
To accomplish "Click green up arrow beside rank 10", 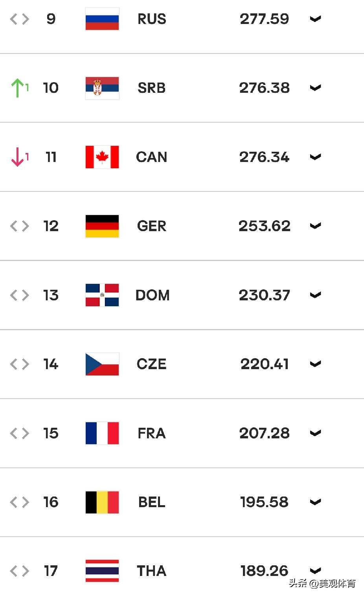I will click(17, 88).
